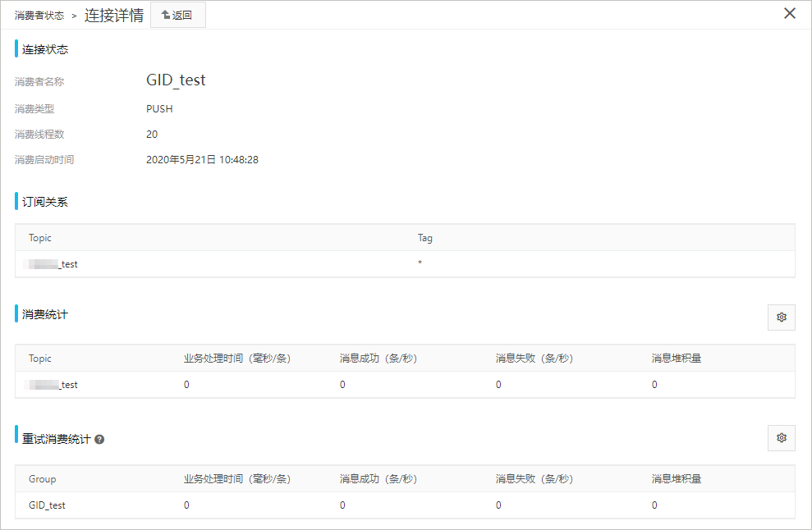The height and width of the screenshot is (530, 812).
Task: Click _test topic in 消费统计 table
Action: coord(51,385)
